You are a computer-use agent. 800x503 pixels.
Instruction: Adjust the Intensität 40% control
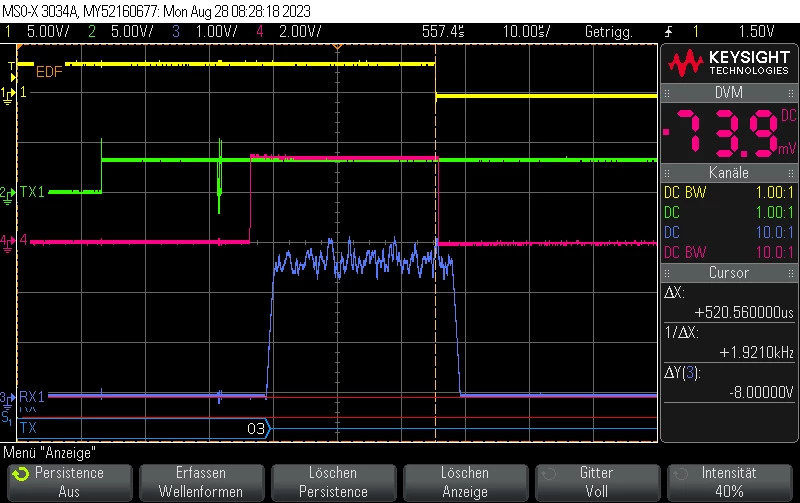point(729,482)
